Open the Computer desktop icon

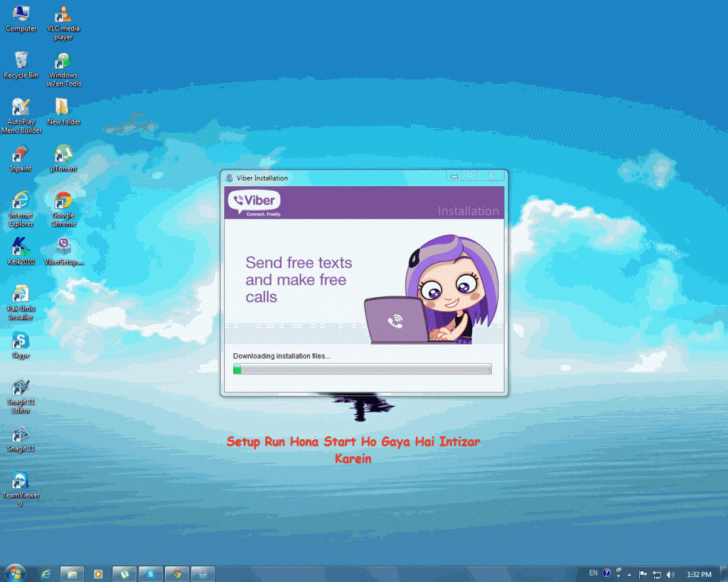pyautogui.click(x=21, y=18)
